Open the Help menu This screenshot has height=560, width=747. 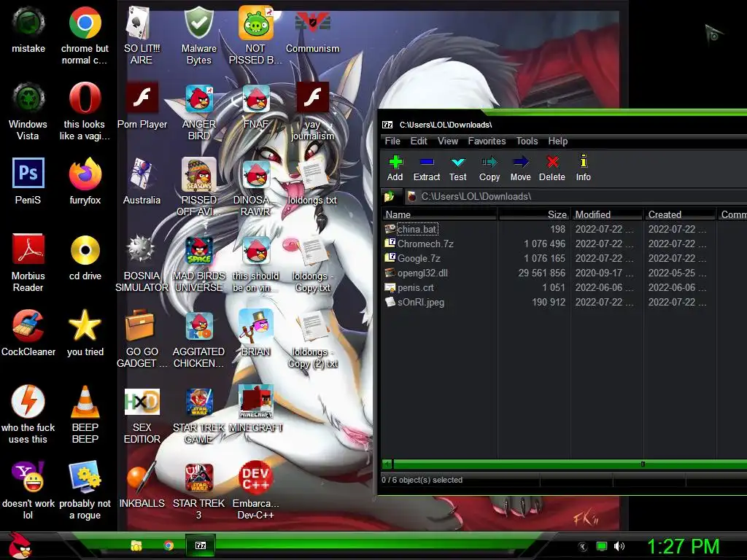click(x=558, y=141)
